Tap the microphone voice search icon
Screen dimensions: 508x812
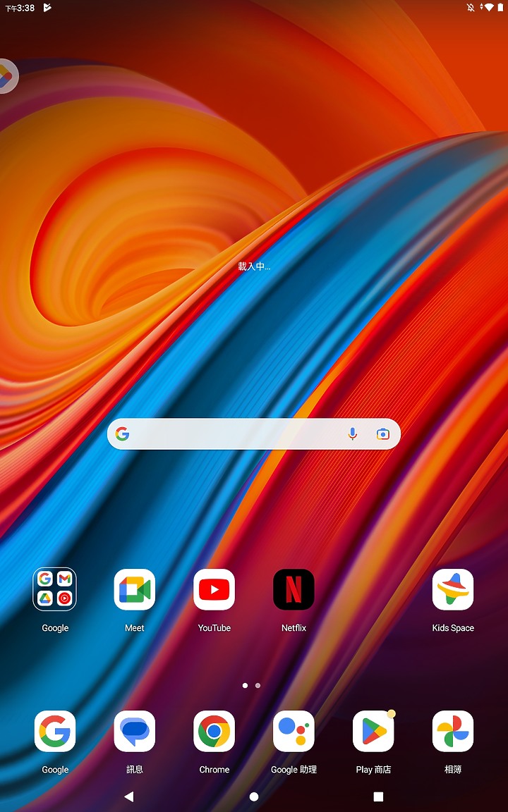tap(353, 434)
